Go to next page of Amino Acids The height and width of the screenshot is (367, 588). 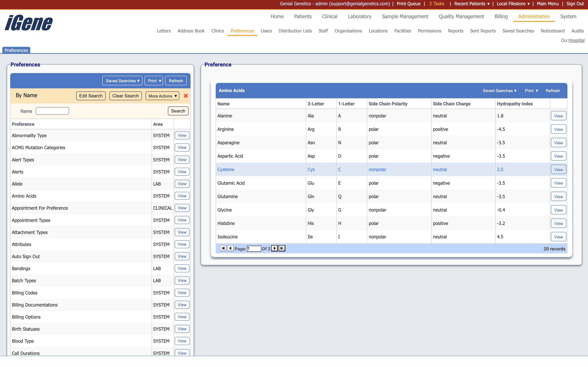(x=274, y=248)
